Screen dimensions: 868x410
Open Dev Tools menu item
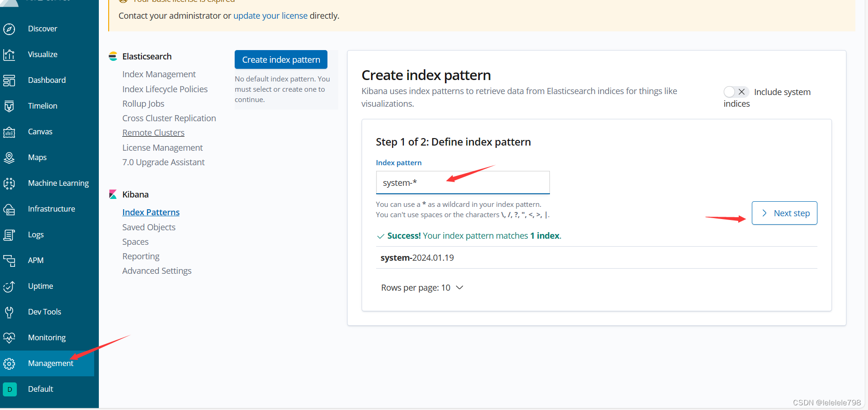[x=45, y=312]
